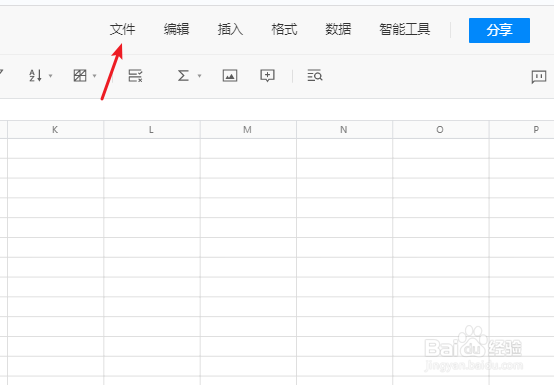This screenshot has height=385, width=554.
Task: Open the 智能工具 menu
Action: tap(405, 29)
